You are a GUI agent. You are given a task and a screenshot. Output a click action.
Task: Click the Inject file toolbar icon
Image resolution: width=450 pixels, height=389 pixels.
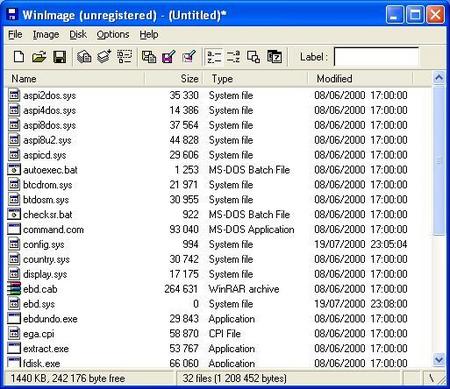pos(149,57)
